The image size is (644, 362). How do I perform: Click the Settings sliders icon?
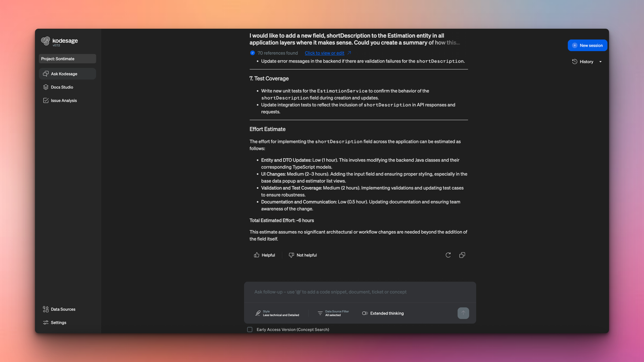click(46, 323)
